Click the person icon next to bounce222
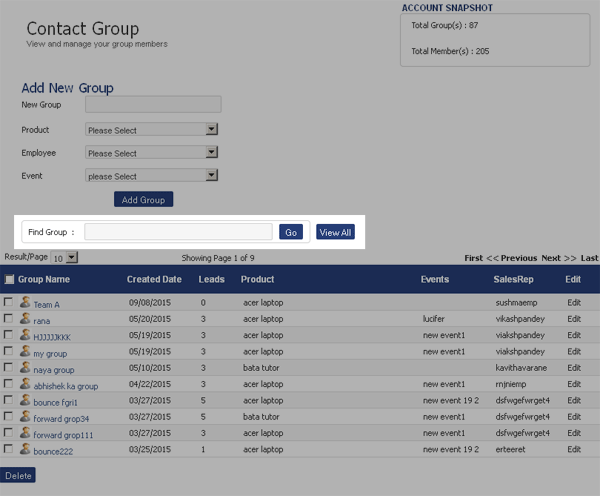The image size is (600, 496). (25, 449)
